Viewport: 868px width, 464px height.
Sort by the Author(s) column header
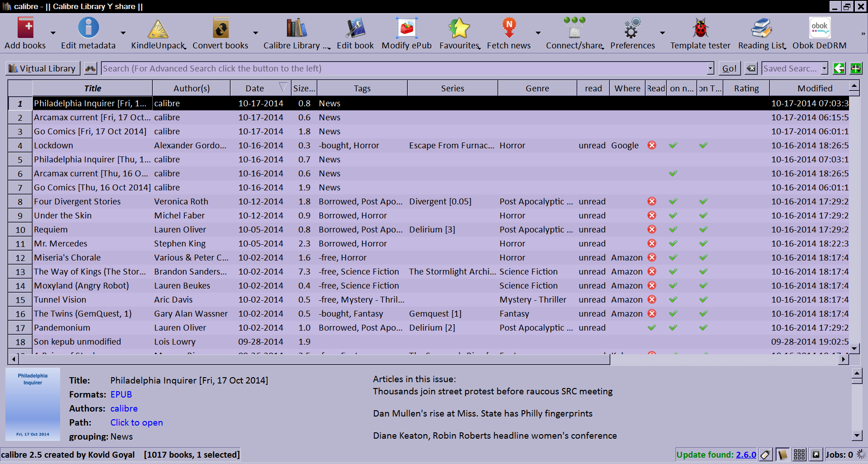point(192,88)
